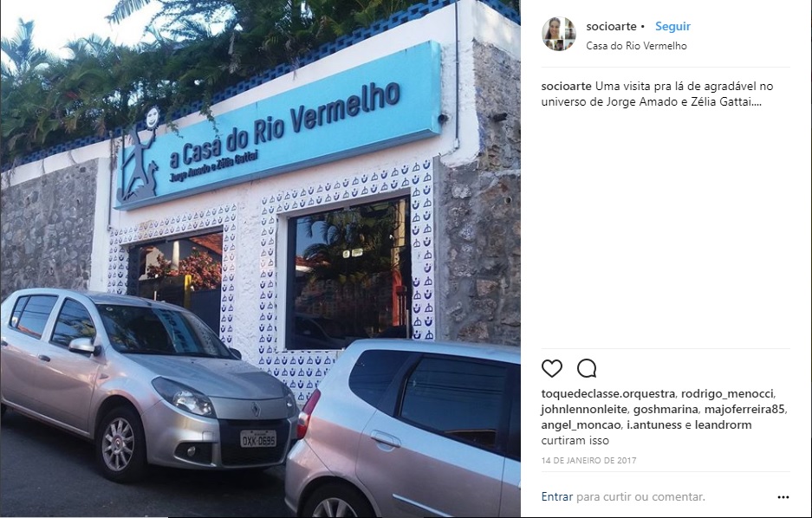View angel_moncao's profile

(581, 424)
